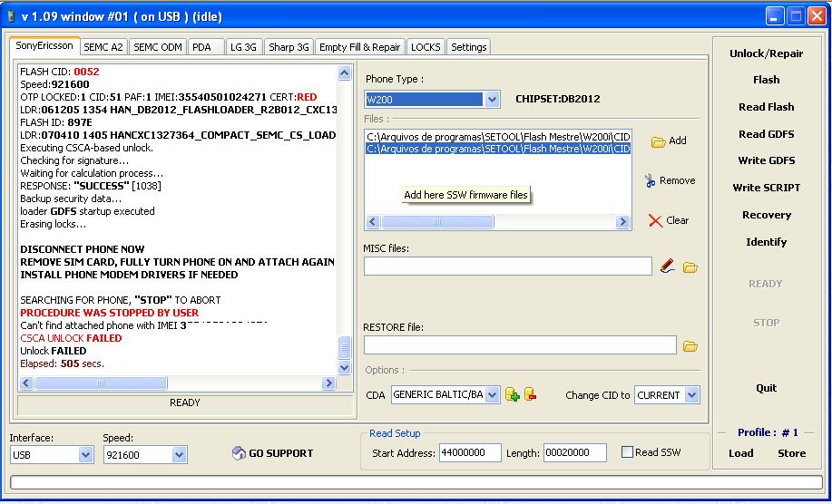Click the Write GDFS button

point(766,160)
